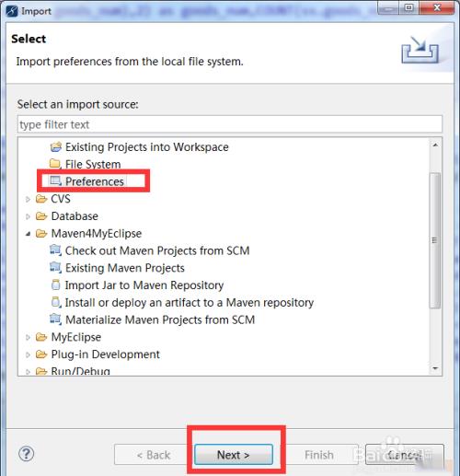Click the Cancel button
This screenshot has width=460, height=476.
point(405,455)
